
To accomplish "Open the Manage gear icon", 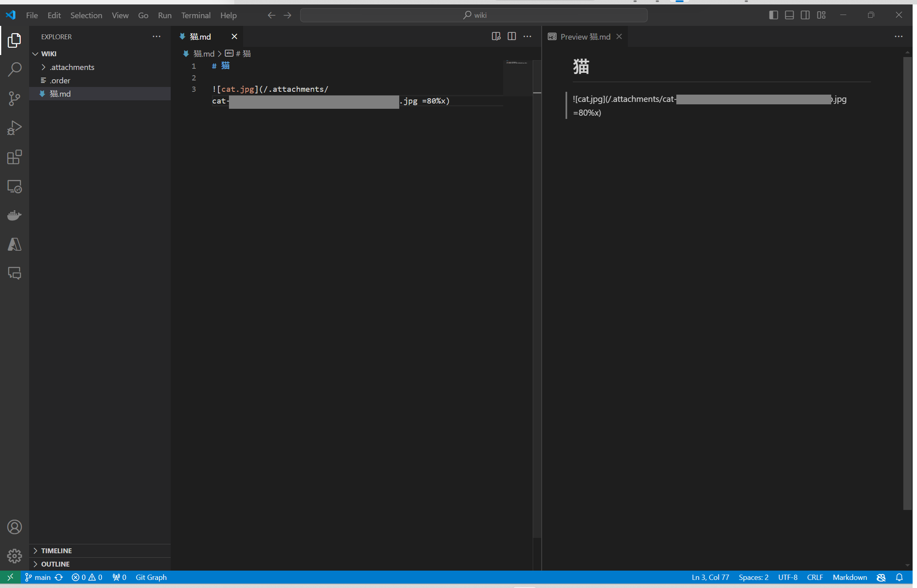I will point(15,556).
